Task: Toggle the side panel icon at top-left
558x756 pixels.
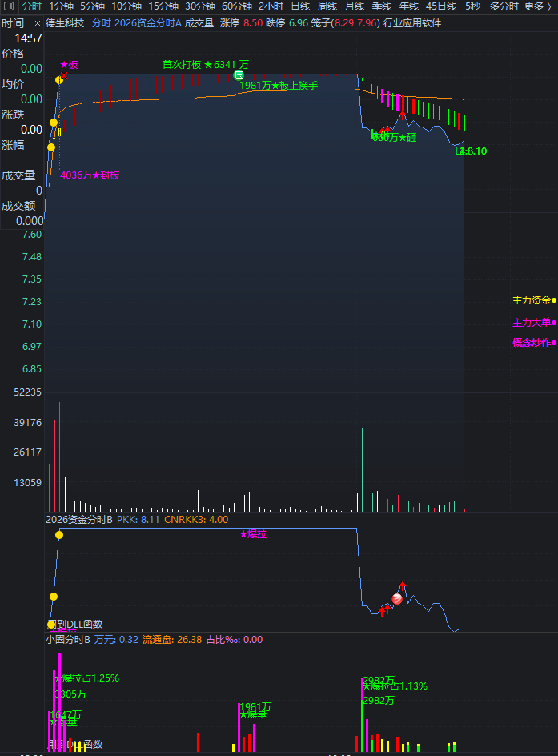Action: [9, 6]
